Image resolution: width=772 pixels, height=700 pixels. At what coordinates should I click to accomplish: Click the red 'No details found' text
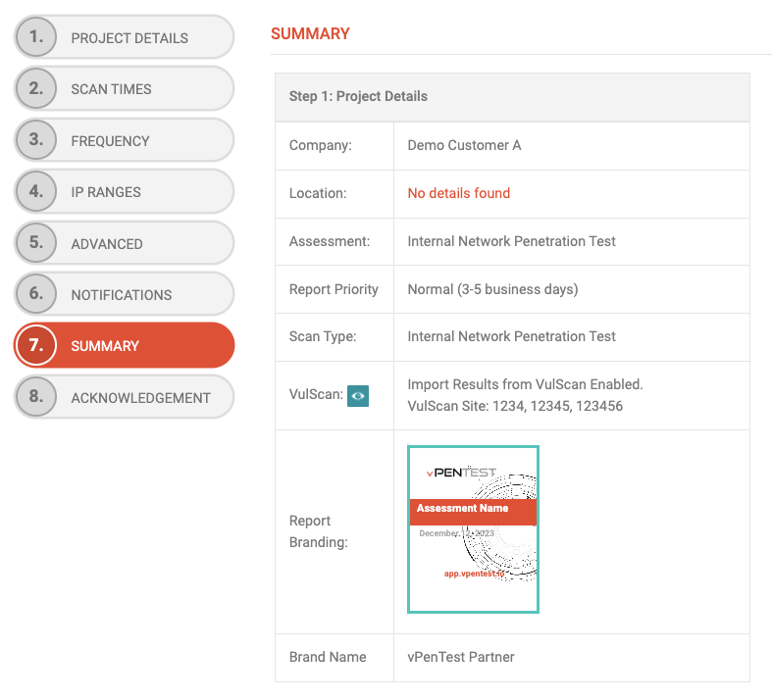click(x=458, y=193)
